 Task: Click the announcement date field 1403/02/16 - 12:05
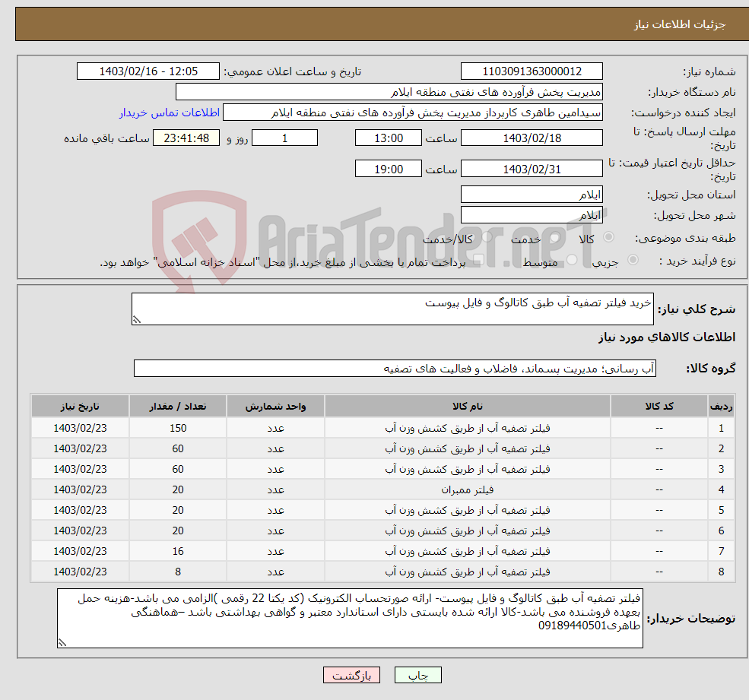click(148, 71)
